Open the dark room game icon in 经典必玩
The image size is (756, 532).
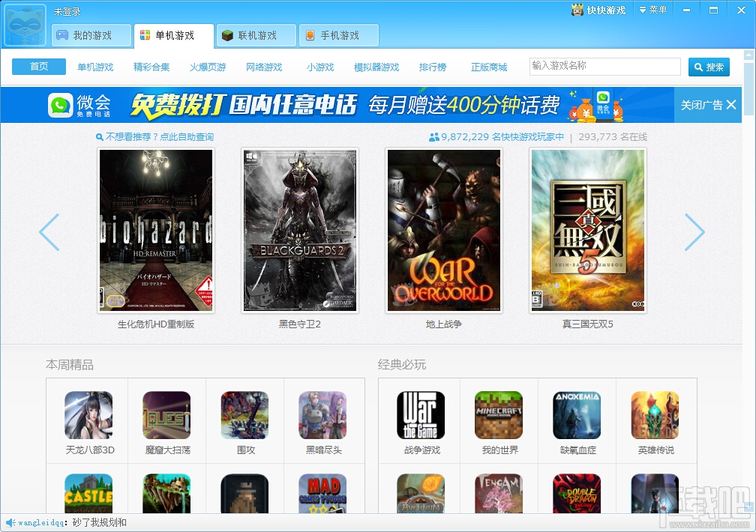[655, 494]
